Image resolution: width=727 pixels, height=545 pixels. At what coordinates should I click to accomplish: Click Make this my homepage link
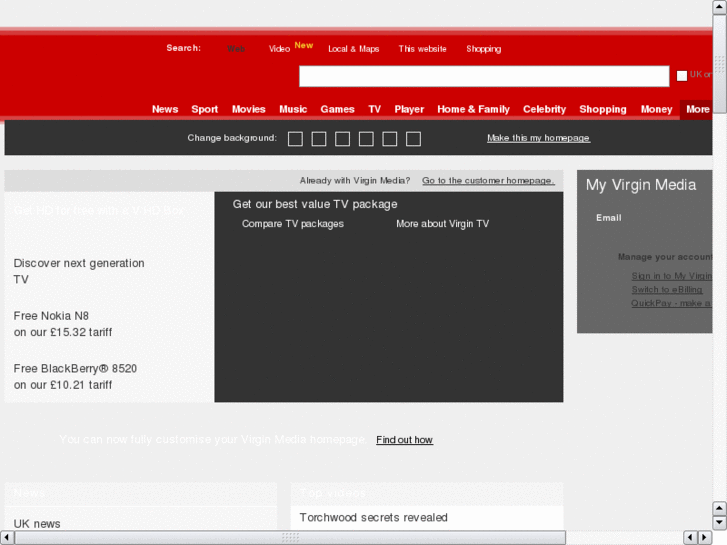pyautogui.click(x=538, y=138)
